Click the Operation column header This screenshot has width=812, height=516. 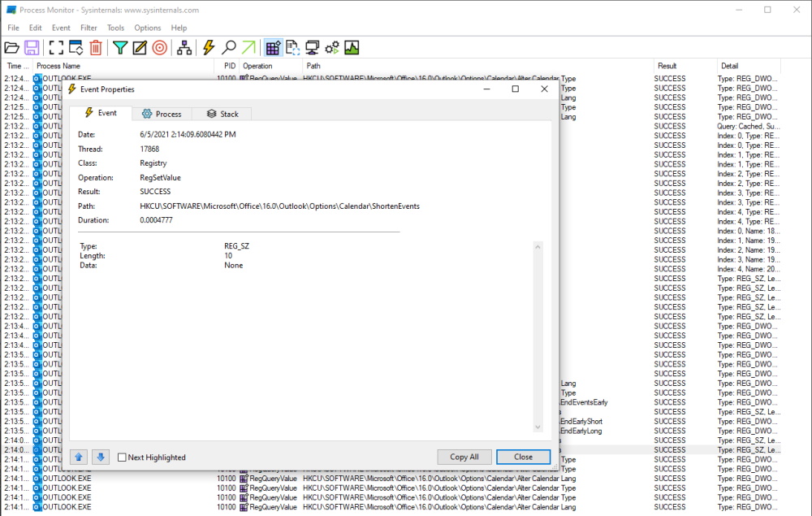[271, 66]
